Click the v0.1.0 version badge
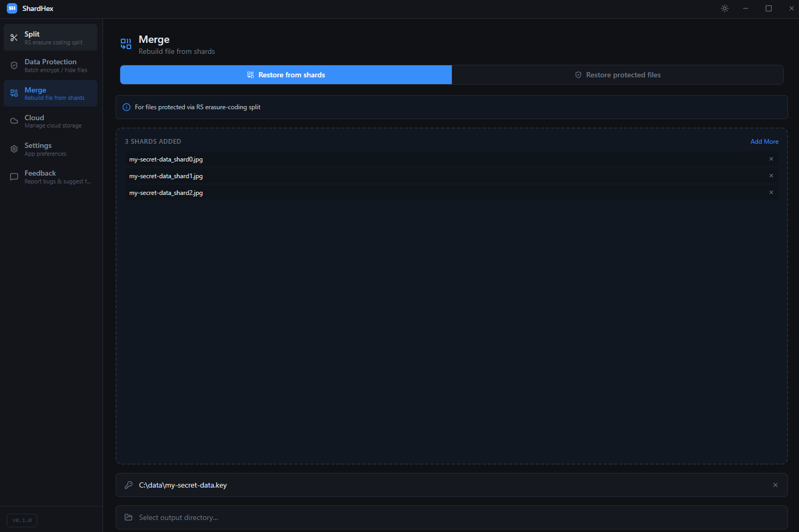Image resolution: width=799 pixels, height=532 pixels. click(x=22, y=520)
